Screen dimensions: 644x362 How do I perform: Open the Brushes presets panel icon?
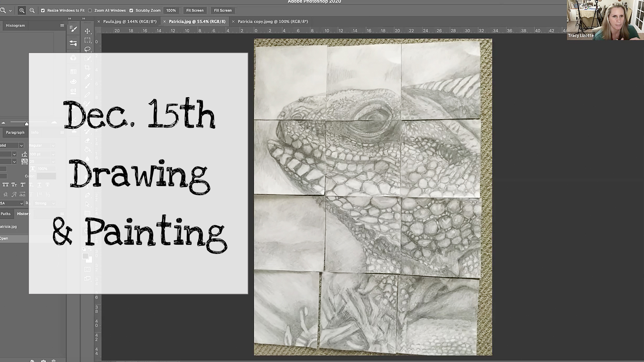click(x=73, y=43)
